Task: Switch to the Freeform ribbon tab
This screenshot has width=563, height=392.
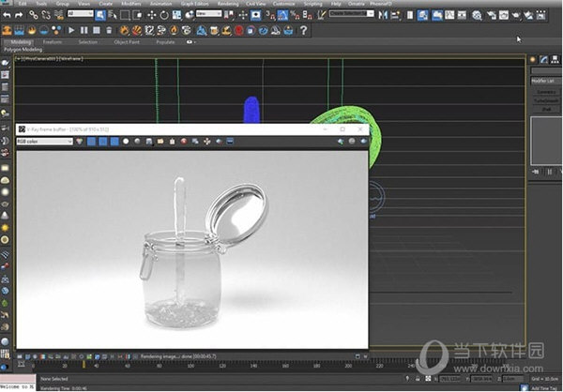Action: (x=53, y=42)
